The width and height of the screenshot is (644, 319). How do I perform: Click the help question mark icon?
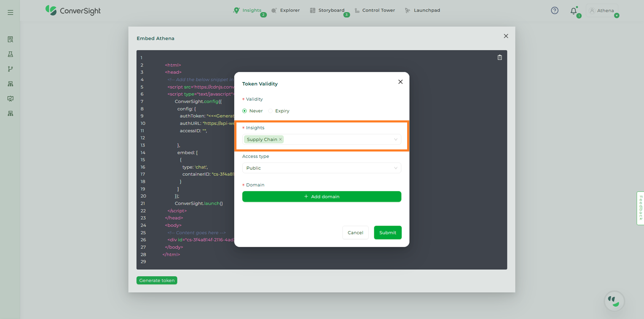click(555, 11)
